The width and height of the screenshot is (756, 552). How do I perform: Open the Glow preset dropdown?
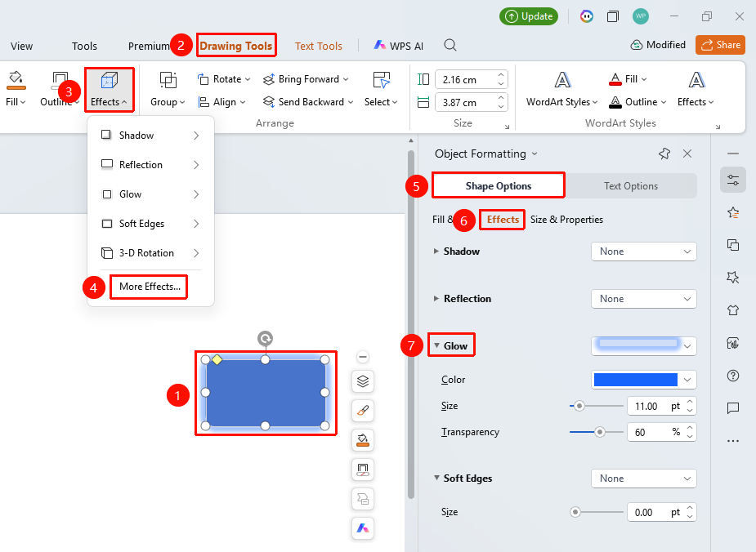pos(644,346)
